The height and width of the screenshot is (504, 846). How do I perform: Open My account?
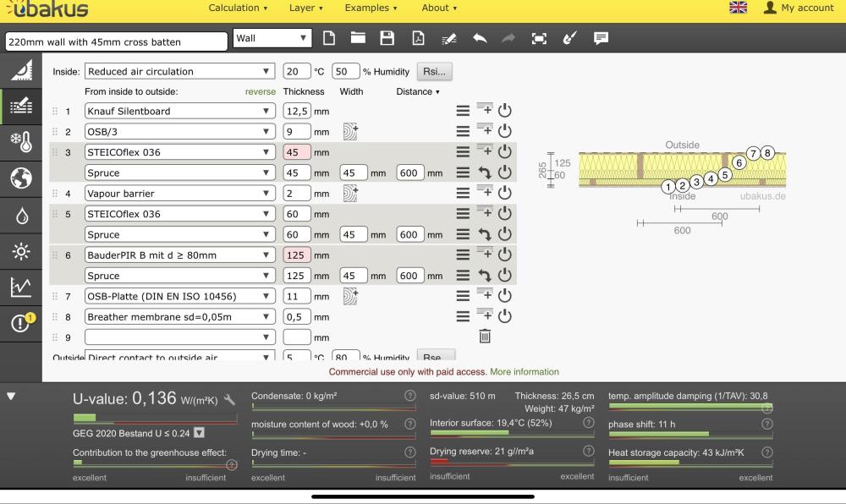pyautogui.click(x=799, y=8)
